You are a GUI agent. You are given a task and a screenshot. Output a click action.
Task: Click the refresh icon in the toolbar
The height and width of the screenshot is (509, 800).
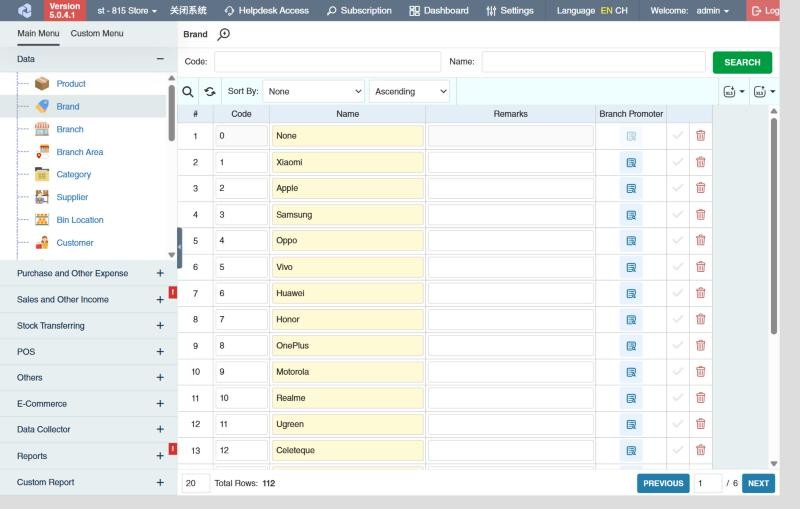[210, 92]
